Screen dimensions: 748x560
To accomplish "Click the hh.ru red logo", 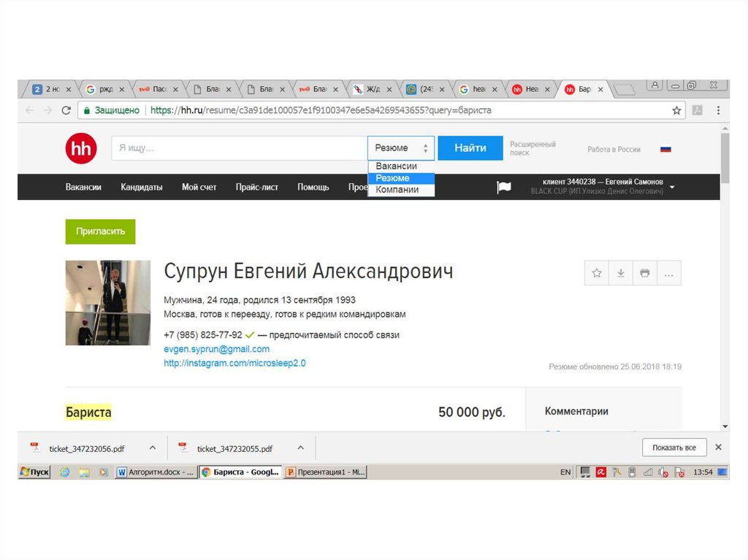I will (80, 149).
